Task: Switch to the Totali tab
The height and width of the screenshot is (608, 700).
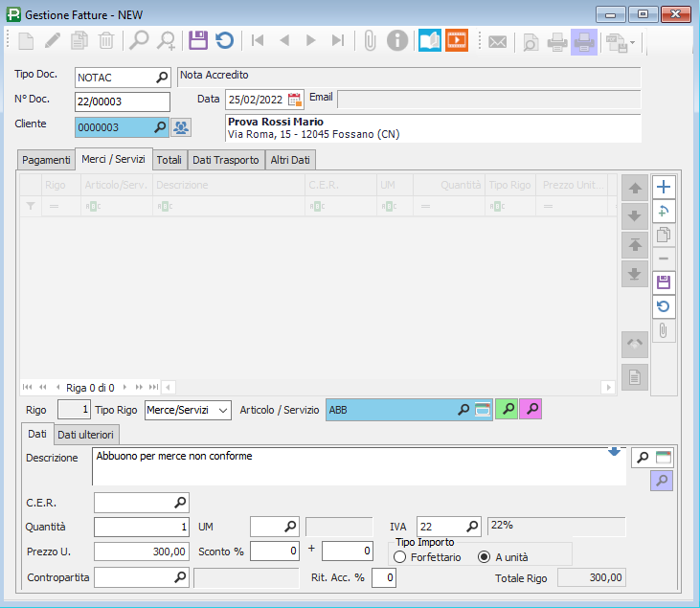Action: [x=169, y=160]
